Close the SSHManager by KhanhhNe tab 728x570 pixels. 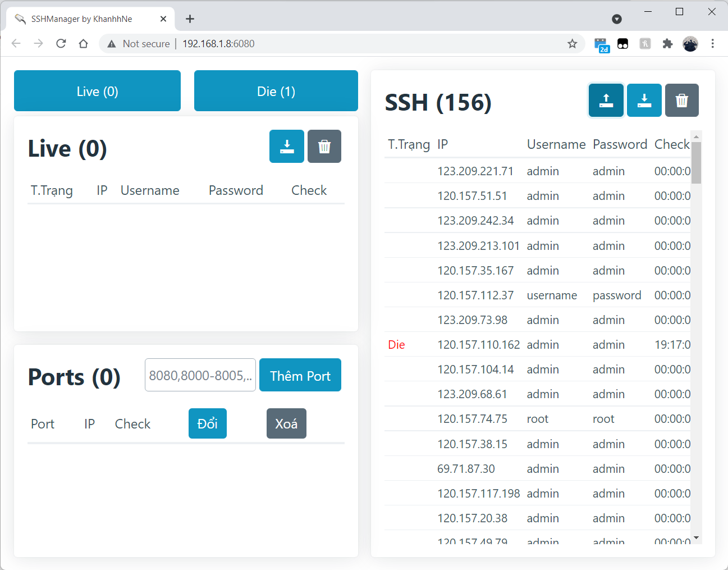pyautogui.click(x=163, y=19)
